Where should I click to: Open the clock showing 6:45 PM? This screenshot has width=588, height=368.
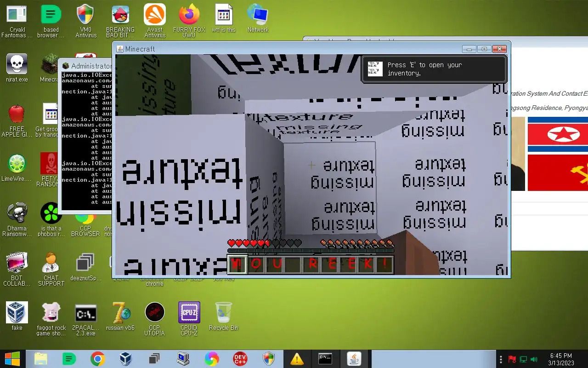pyautogui.click(x=561, y=359)
